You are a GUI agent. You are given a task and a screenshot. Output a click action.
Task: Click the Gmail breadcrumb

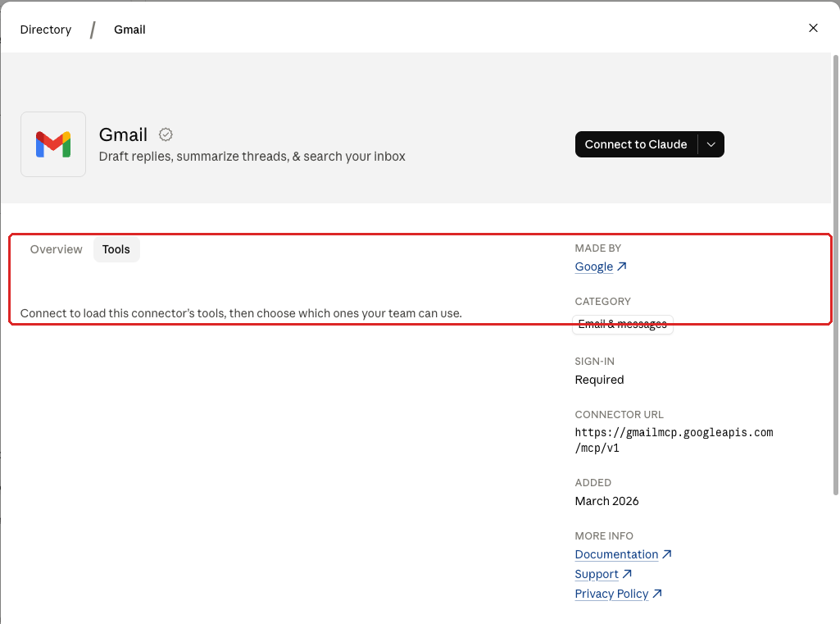click(129, 30)
